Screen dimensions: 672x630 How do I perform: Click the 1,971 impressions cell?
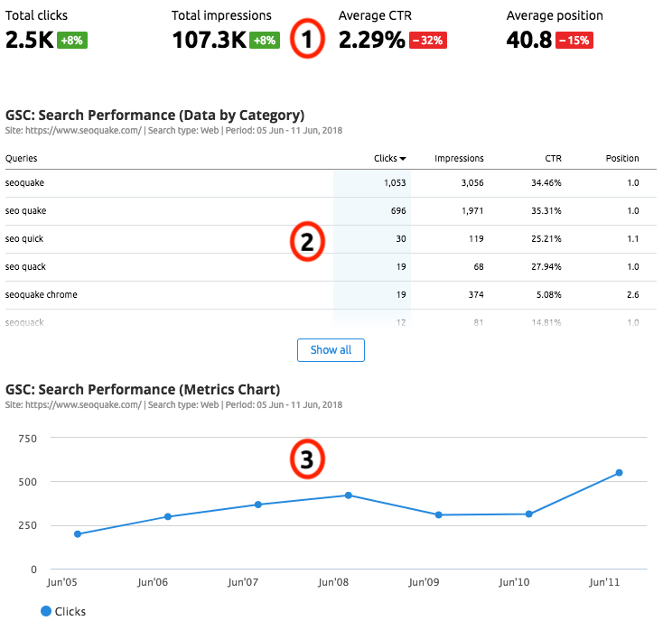pos(472,210)
